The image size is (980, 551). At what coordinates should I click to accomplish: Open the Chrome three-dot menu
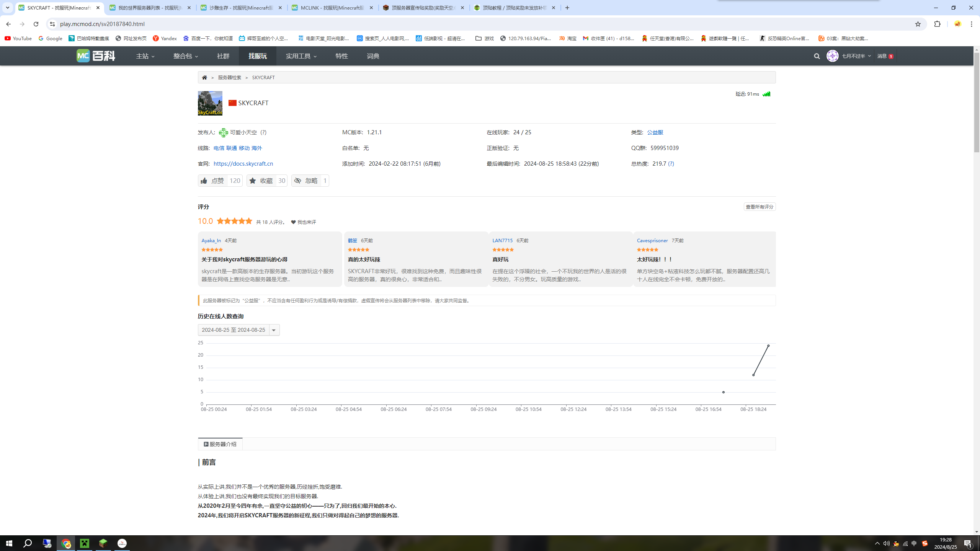tap(972, 24)
